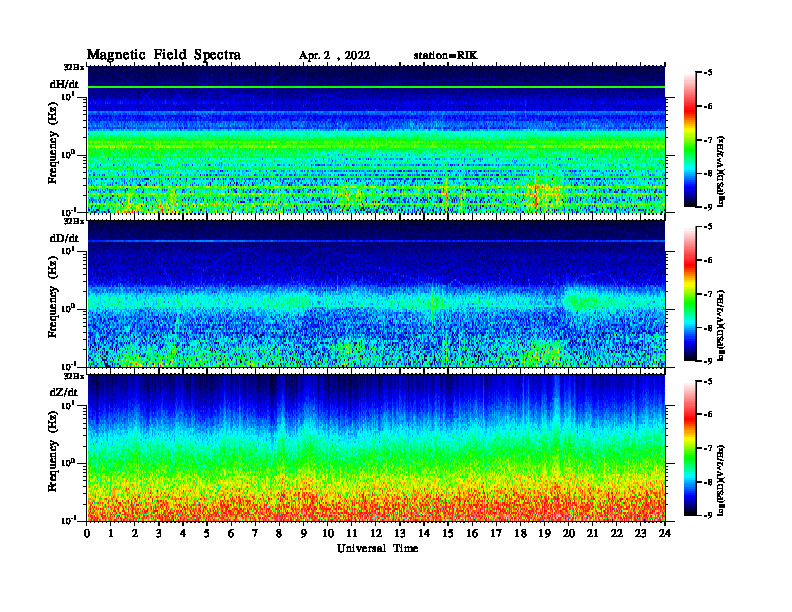Click the "-5" tick on dZ/dt color scale
The width and height of the screenshot is (792, 612).
[708, 381]
